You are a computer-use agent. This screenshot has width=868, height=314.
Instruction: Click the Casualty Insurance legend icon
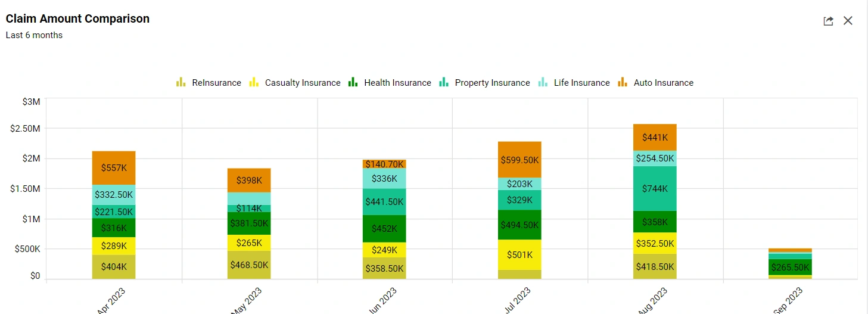[254, 83]
